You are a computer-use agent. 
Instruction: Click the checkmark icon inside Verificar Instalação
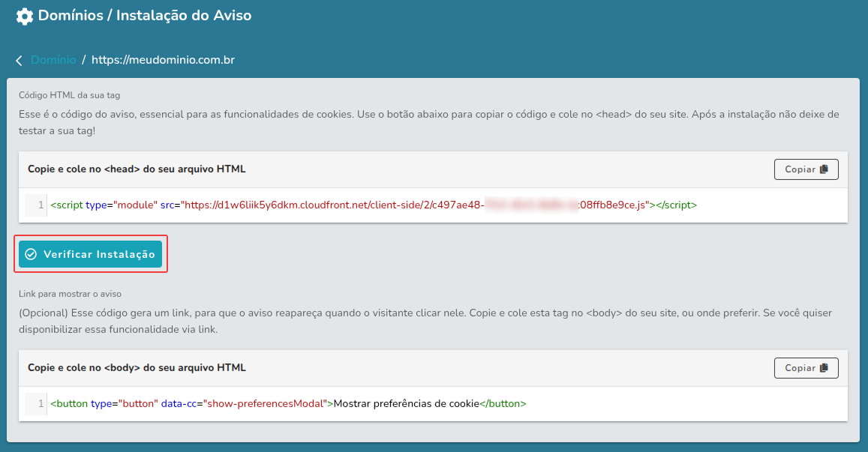point(32,254)
